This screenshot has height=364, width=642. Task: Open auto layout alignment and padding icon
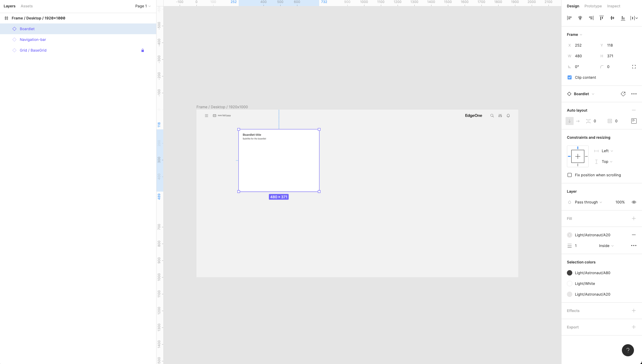coord(634,121)
